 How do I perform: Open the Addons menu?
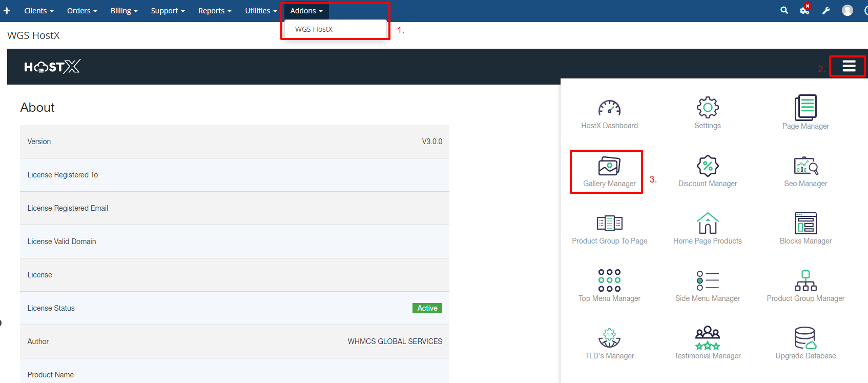(x=306, y=11)
